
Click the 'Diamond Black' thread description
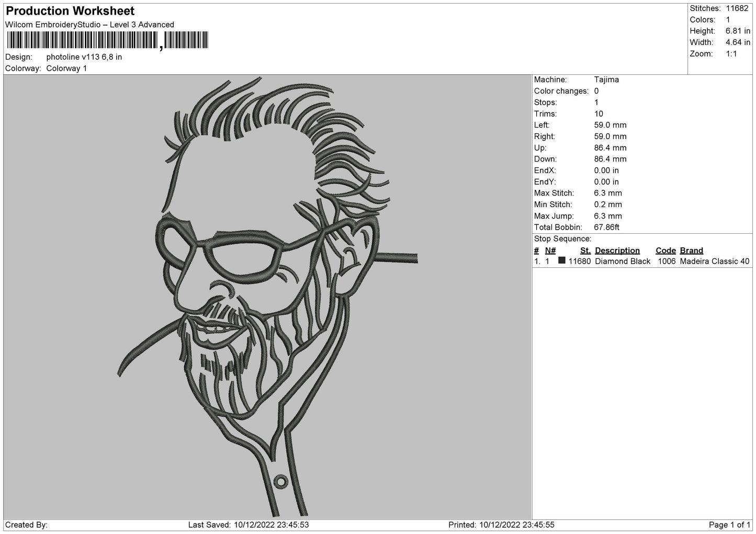click(623, 262)
